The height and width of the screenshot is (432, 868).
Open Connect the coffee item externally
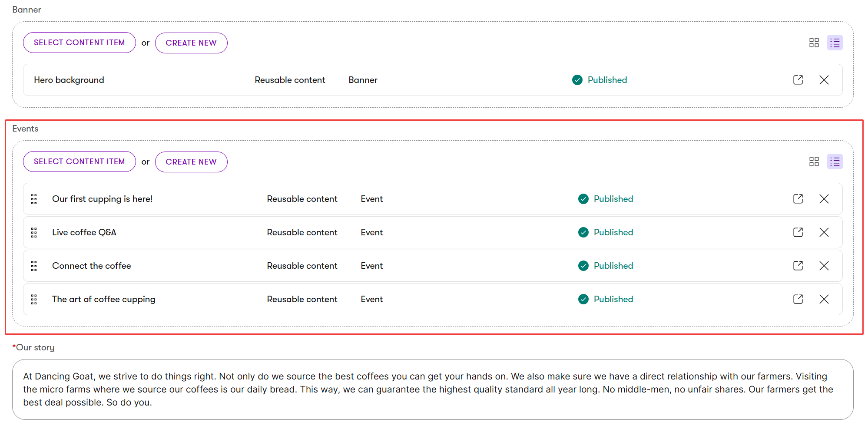tap(798, 266)
